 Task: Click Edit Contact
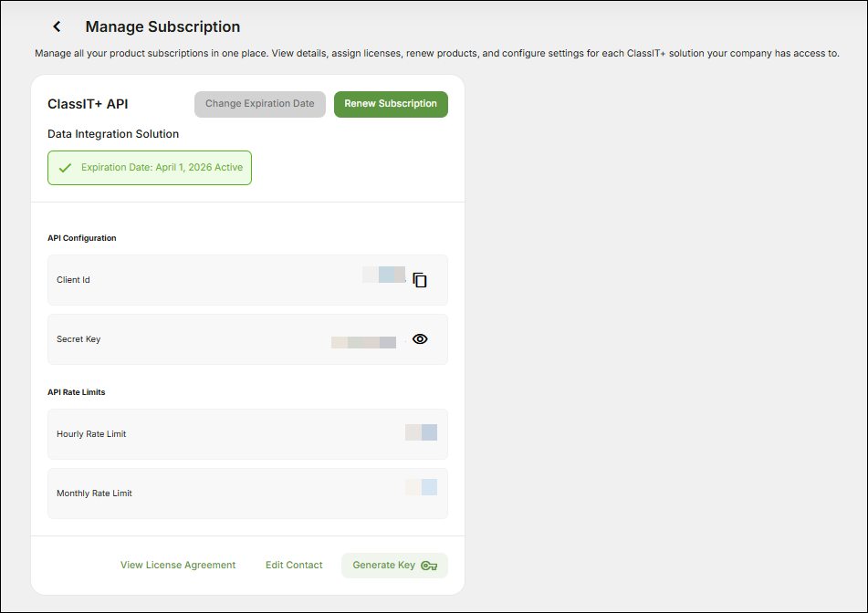[x=294, y=565]
